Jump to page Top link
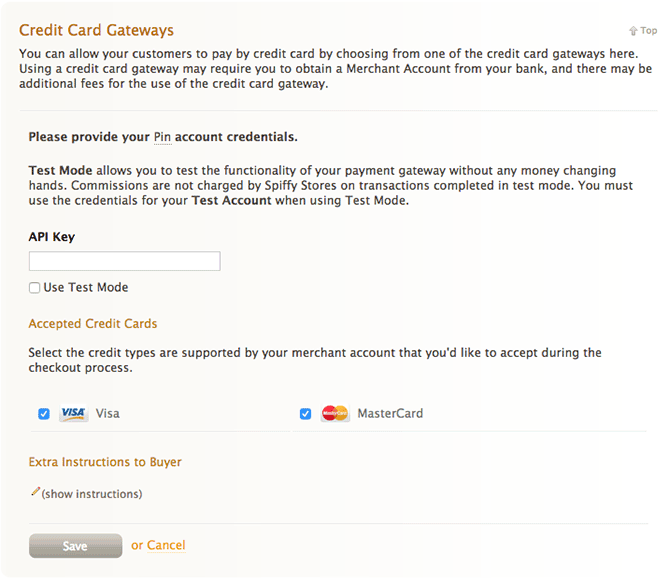The image size is (668, 583). click(648, 31)
